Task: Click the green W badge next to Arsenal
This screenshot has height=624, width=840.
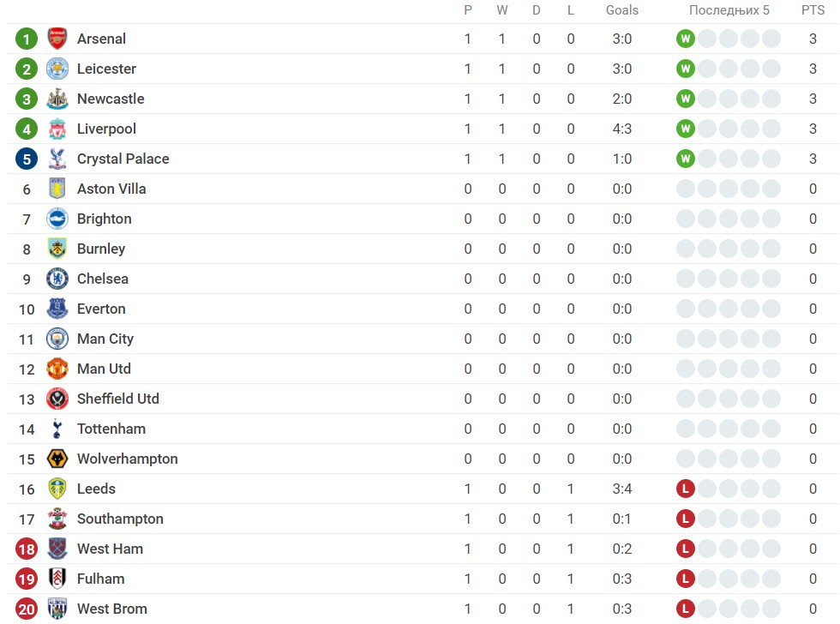Action: pyautogui.click(x=685, y=39)
